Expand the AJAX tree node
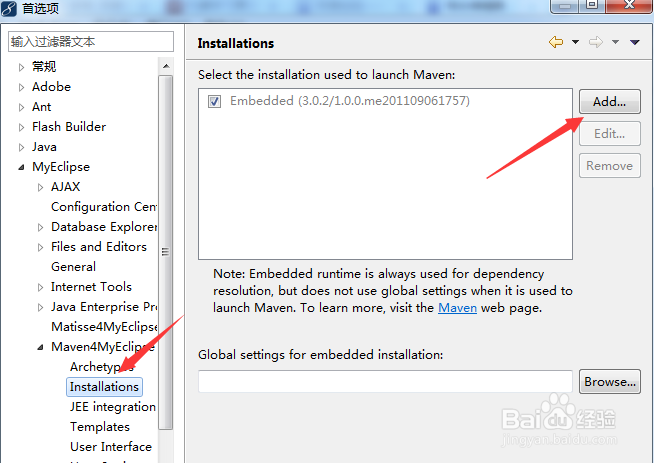 (x=40, y=187)
